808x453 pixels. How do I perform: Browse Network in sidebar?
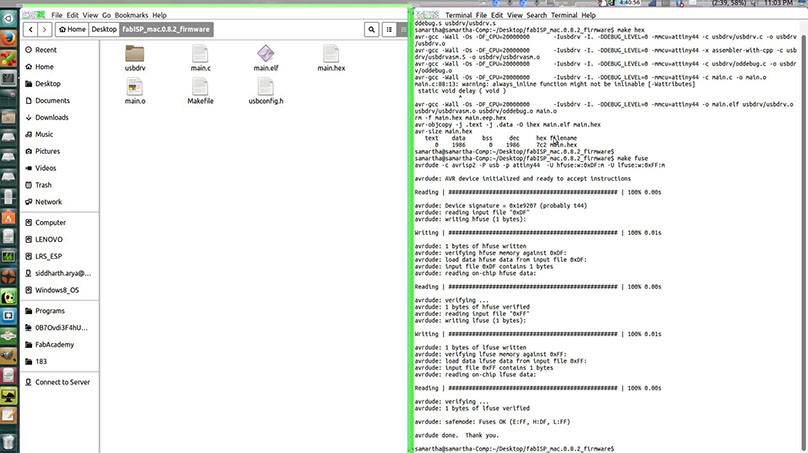pos(59,202)
